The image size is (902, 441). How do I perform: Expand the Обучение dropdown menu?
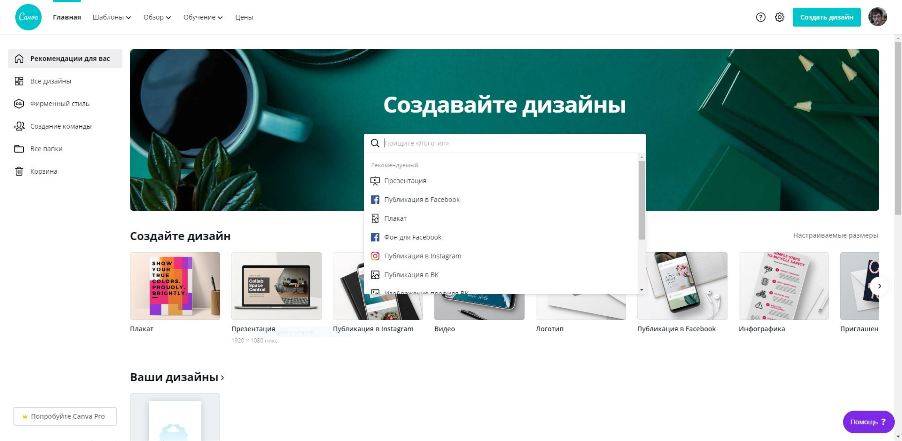202,17
